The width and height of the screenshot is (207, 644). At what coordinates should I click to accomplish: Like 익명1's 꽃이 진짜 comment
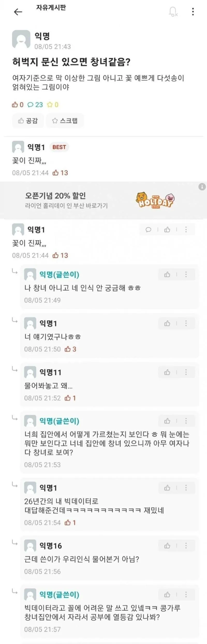pyautogui.click(x=167, y=230)
